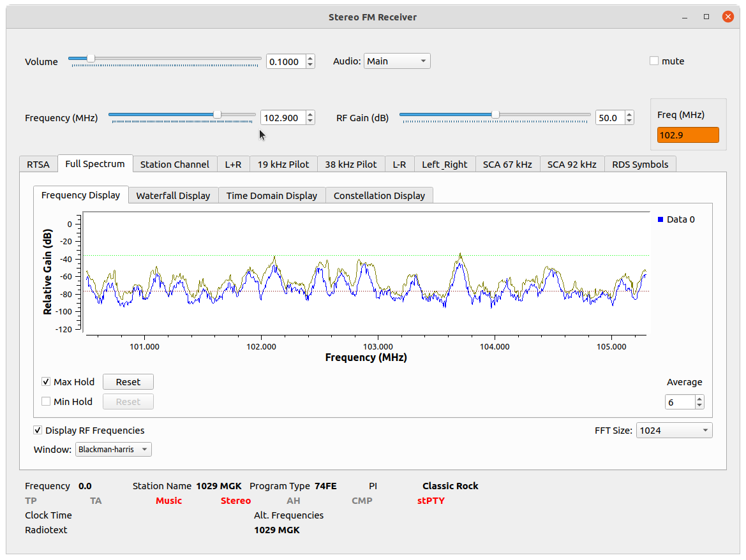The height and width of the screenshot is (560, 746).
Task: Click the blue Data 0 legend marker
Action: (x=660, y=219)
